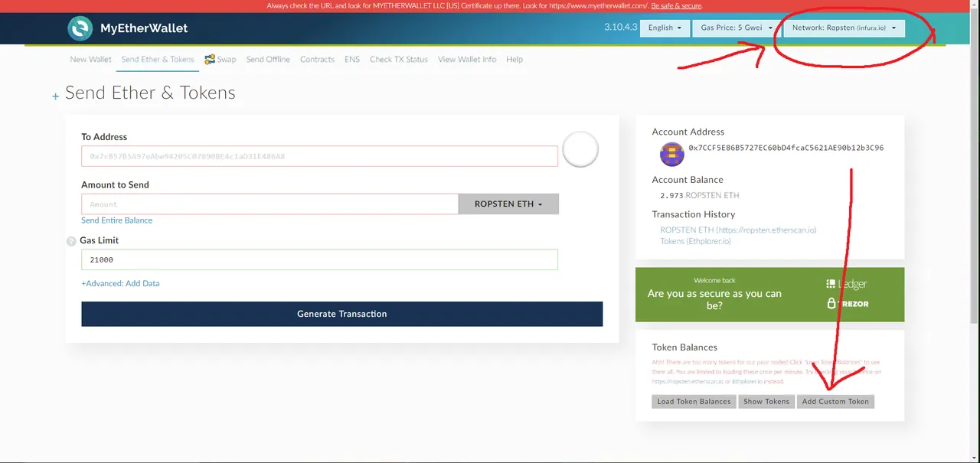980x463 pixels.
Task: Open the Contracts tab
Action: coord(317,59)
